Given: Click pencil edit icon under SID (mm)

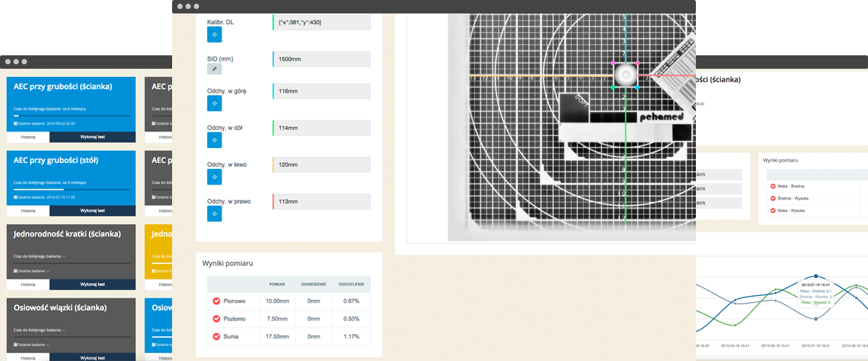Looking at the screenshot, I should point(215,69).
